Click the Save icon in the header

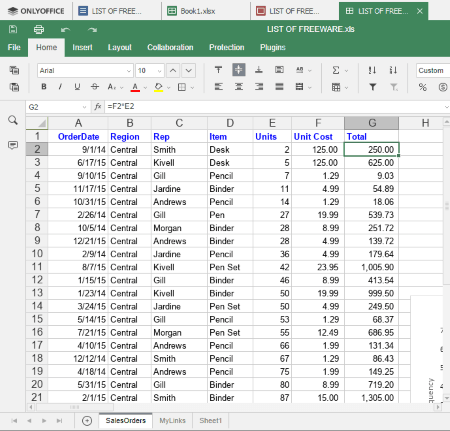(x=13, y=29)
